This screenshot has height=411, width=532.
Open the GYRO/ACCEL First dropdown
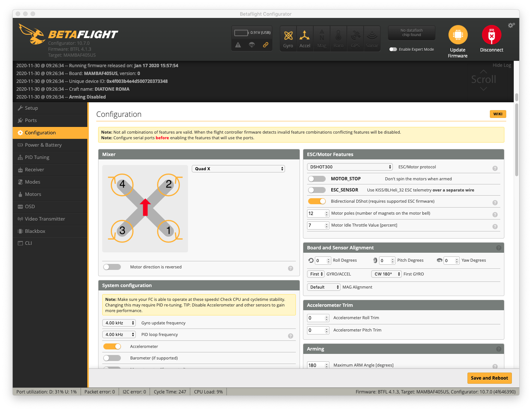click(316, 274)
